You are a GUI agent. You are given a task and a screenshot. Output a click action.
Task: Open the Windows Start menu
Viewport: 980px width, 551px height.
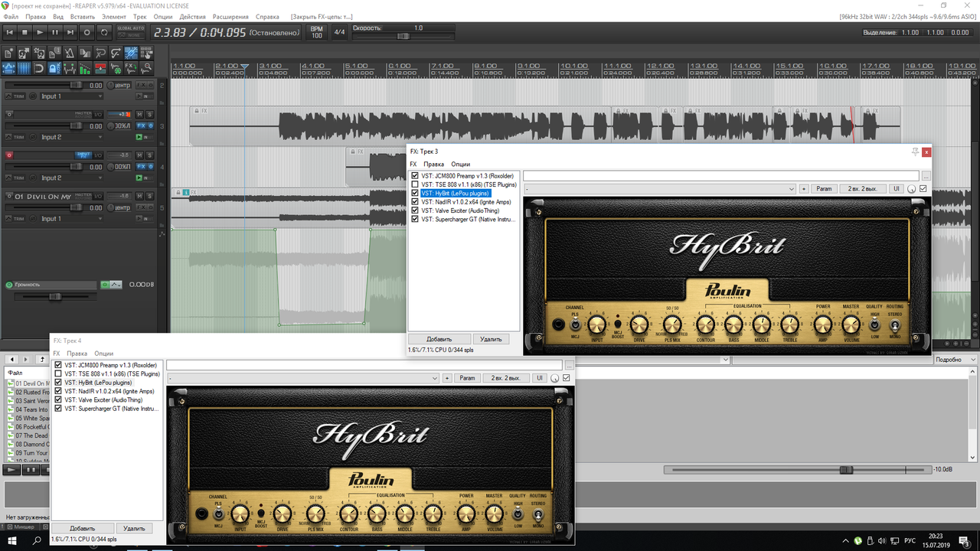pyautogui.click(x=11, y=542)
